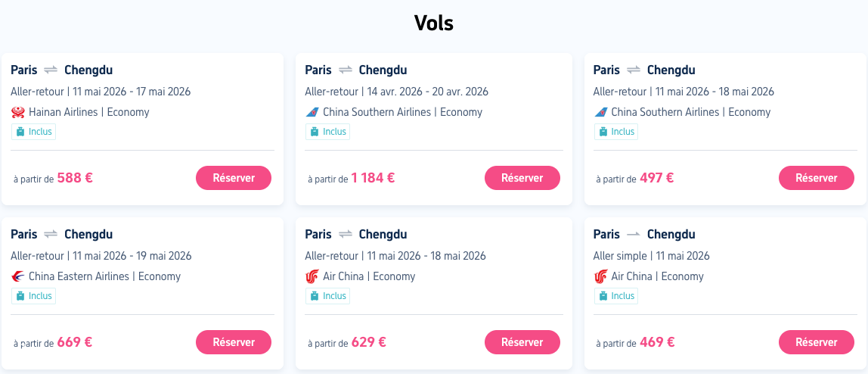
Task: Book the 588 € Hainan Airlines flight
Action: pos(234,178)
